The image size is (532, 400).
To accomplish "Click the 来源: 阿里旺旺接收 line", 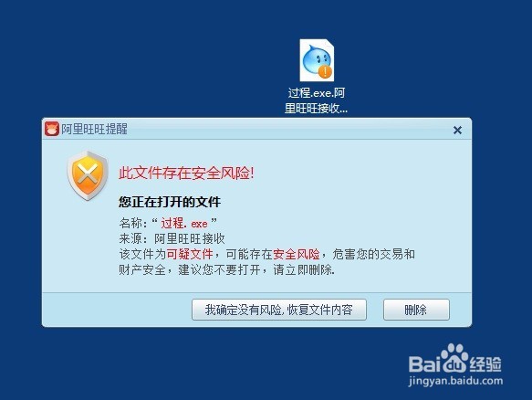I will 172,238.
